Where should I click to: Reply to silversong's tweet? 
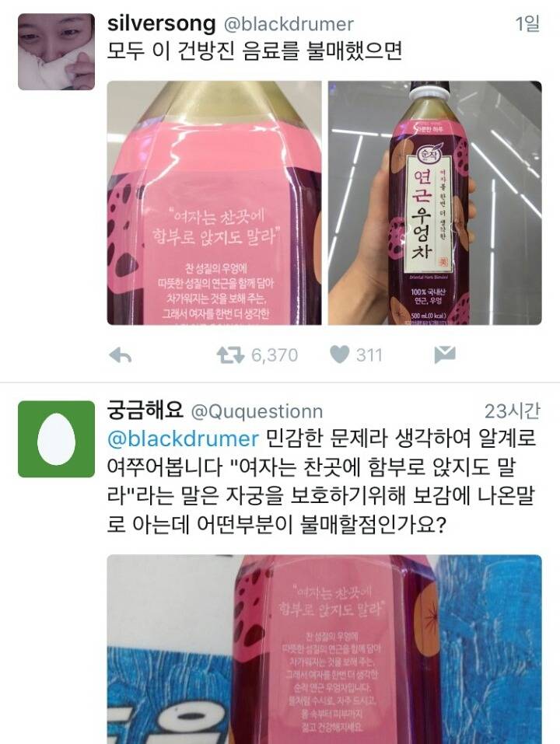point(120,355)
